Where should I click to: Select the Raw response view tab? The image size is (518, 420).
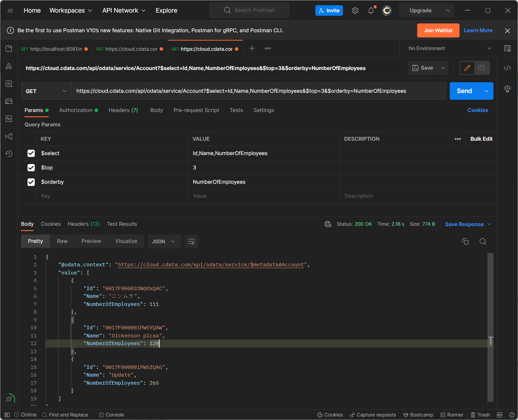pos(62,241)
